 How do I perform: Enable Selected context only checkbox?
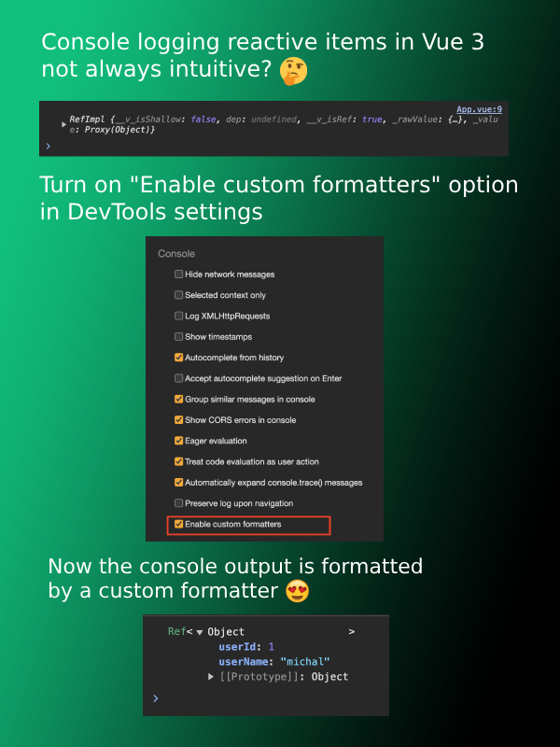(178, 295)
